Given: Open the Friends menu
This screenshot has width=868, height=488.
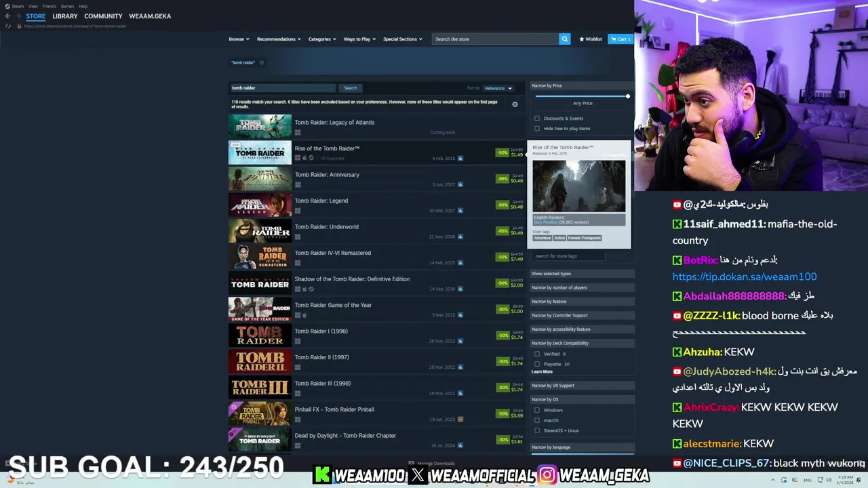Looking at the screenshot, I should 50,6.
